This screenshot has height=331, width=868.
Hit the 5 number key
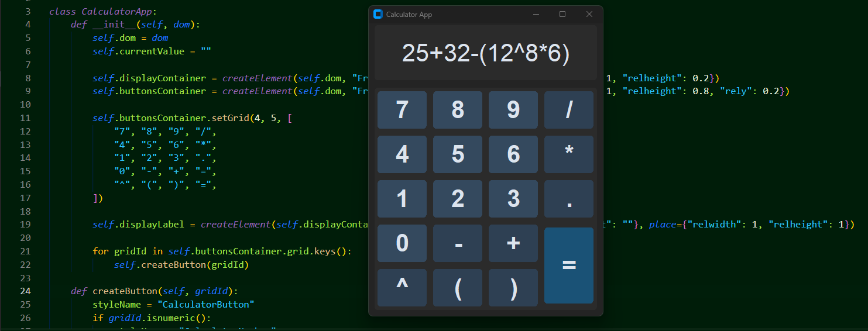(x=457, y=154)
